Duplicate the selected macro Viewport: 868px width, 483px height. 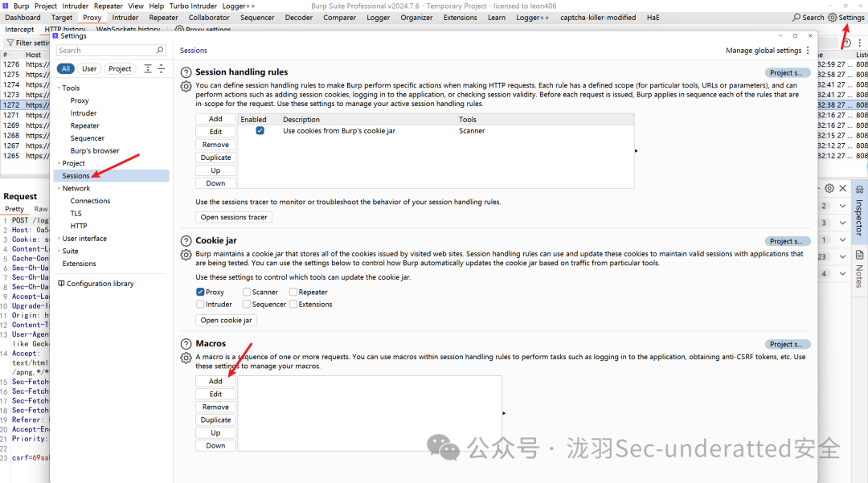pyautogui.click(x=215, y=420)
